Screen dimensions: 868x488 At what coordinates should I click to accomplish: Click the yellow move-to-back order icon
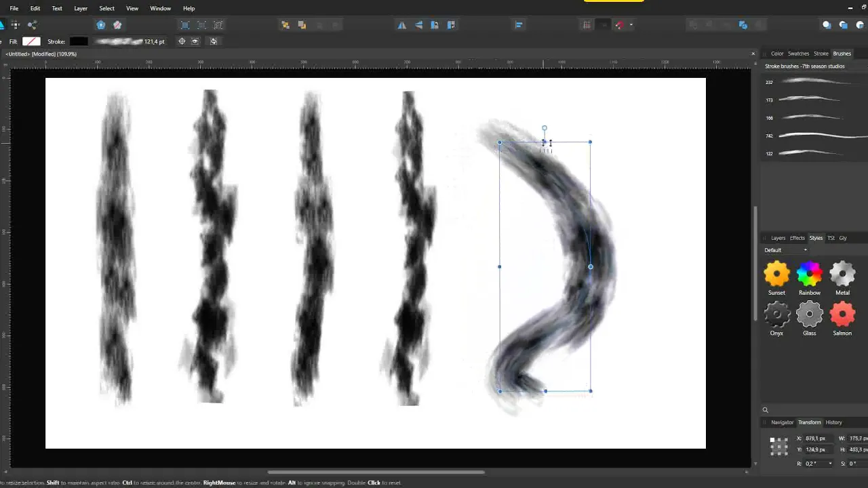click(x=285, y=25)
